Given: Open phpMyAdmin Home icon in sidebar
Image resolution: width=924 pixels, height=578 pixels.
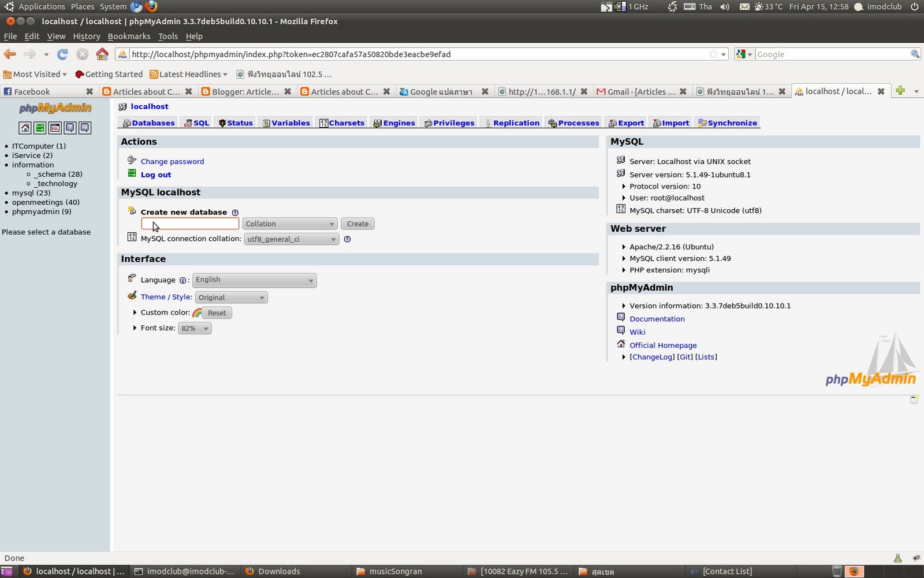Looking at the screenshot, I should click(x=25, y=128).
